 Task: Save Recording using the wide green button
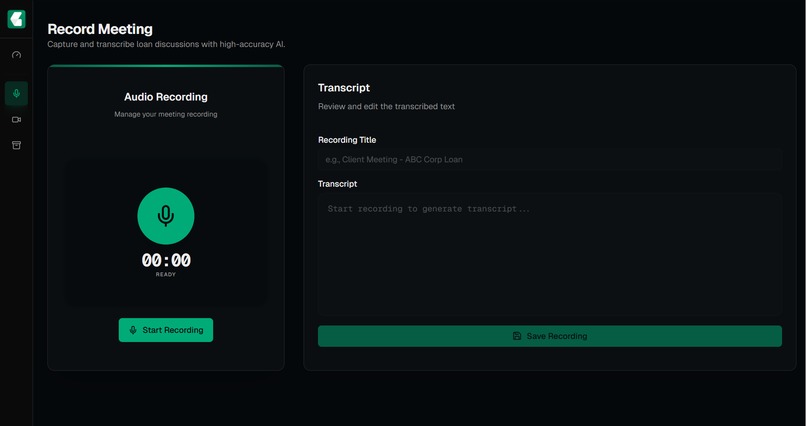(x=549, y=336)
